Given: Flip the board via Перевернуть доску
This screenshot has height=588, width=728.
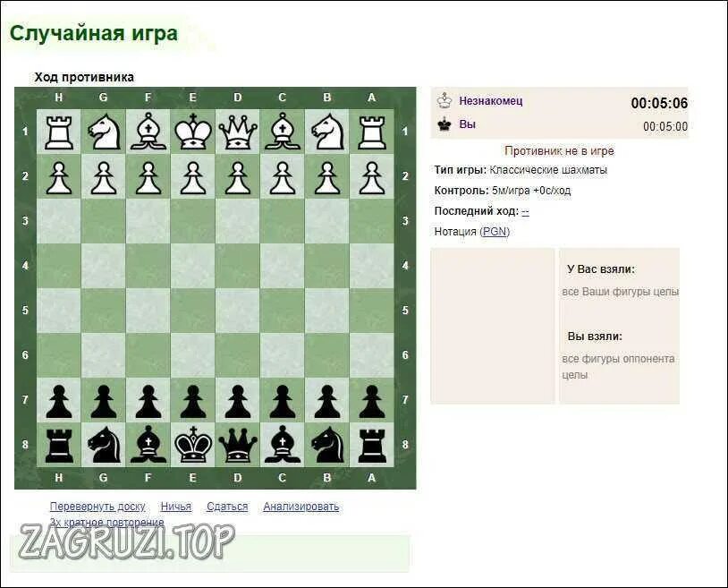Looking at the screenshot, I should pyautogui.click(x=97, y=507).
